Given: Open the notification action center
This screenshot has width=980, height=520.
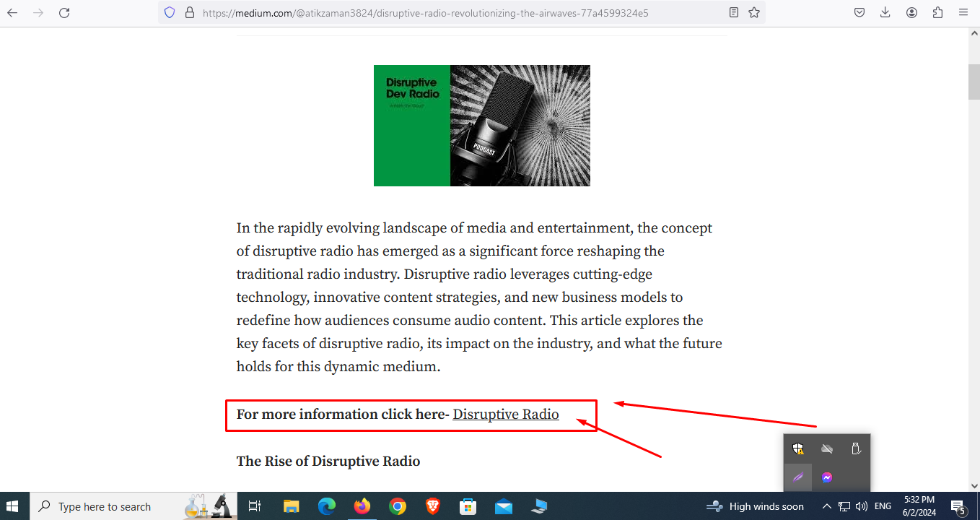Looking at the screenshot, I should tap(958, 506).
